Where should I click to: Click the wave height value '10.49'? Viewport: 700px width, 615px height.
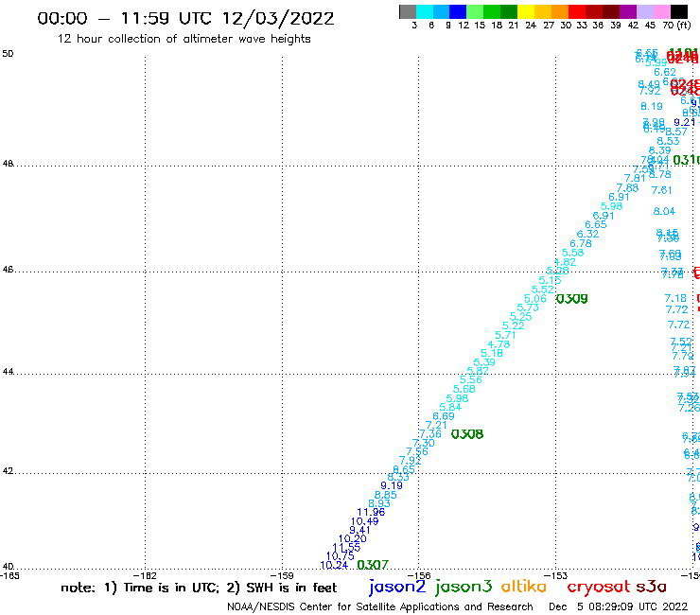pyautogui.click(x=365, y=521)
